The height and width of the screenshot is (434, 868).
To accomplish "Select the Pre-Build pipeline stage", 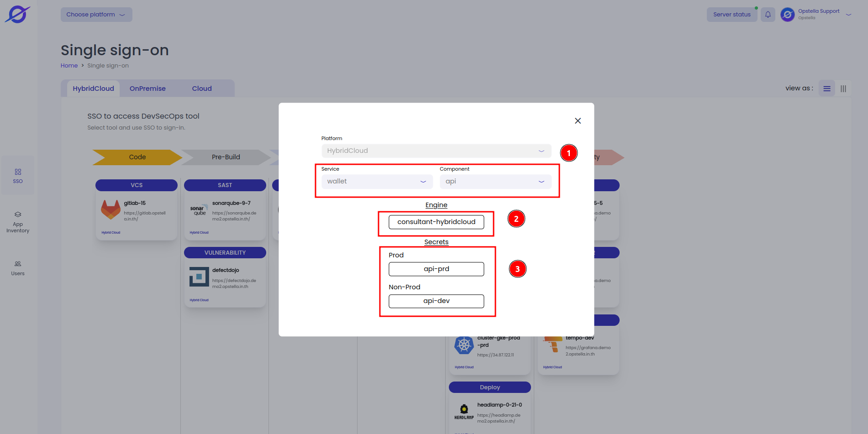I will coord(226,157).
